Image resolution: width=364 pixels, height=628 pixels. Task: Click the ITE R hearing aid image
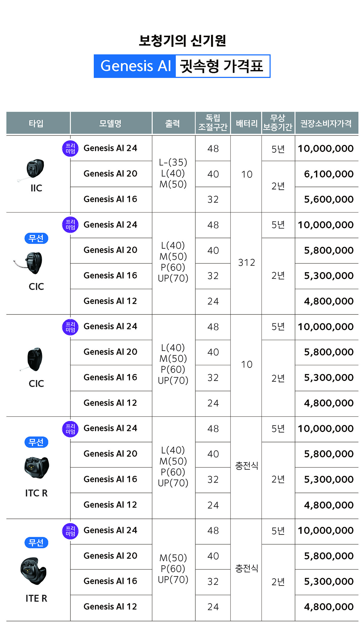(x=34, y=571)
